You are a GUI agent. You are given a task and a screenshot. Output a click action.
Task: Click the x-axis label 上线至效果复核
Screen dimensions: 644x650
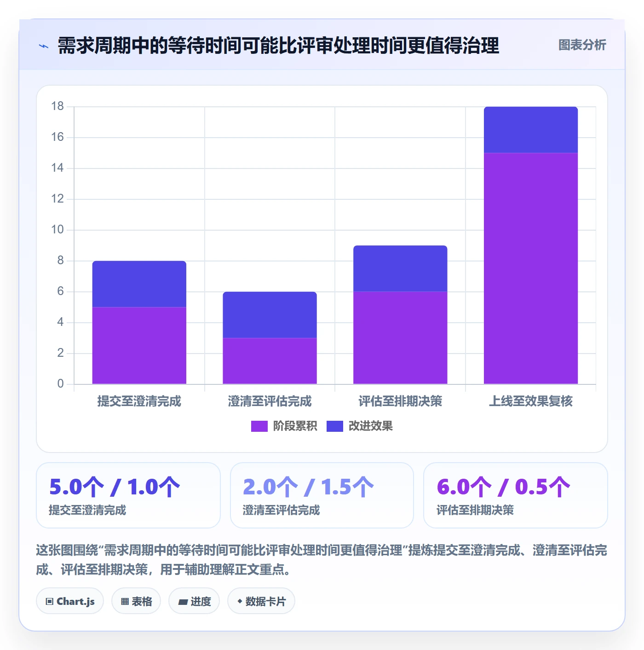coord(531,401)
